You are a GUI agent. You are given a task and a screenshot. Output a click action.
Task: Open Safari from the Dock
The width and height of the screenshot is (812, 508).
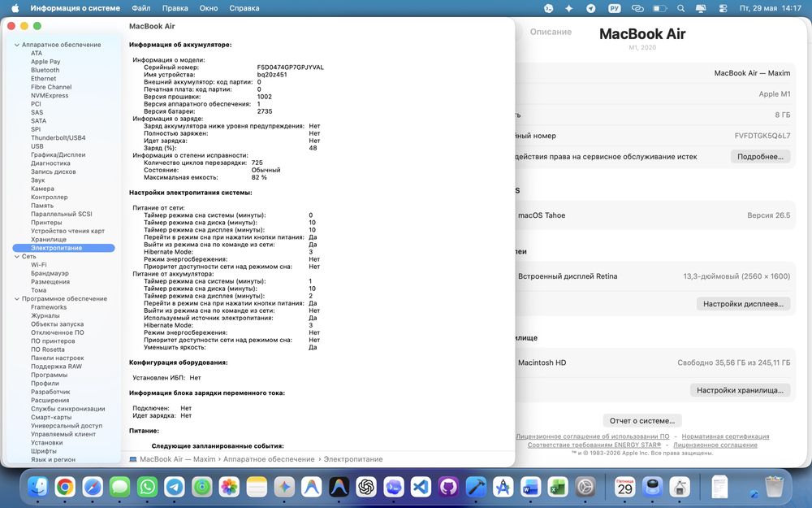pos(93,487)
